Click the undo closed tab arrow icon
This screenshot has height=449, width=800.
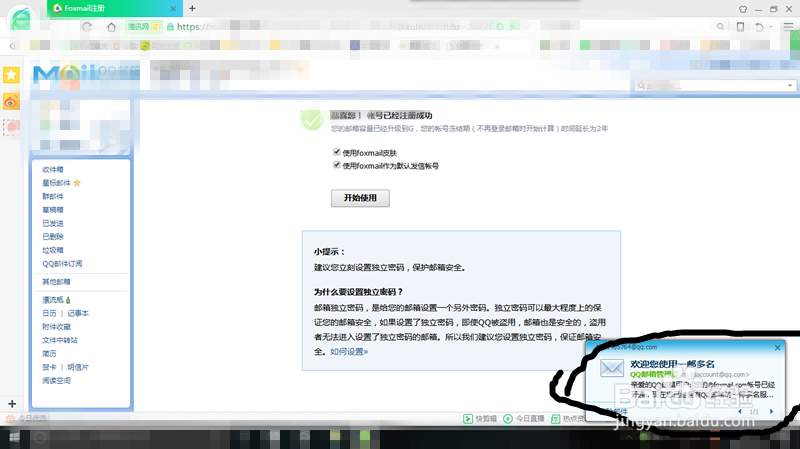coord(759,27)
